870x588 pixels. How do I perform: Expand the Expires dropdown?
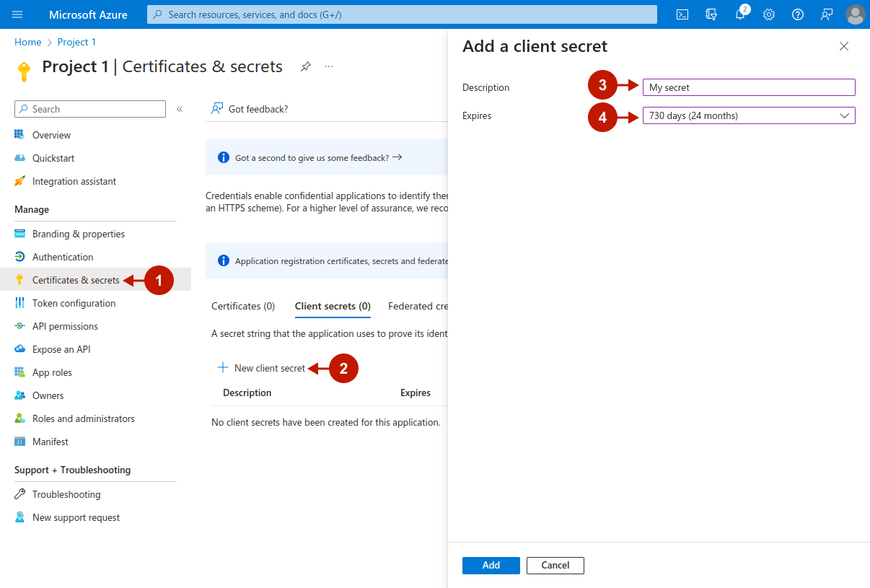[x=748, y=115]
